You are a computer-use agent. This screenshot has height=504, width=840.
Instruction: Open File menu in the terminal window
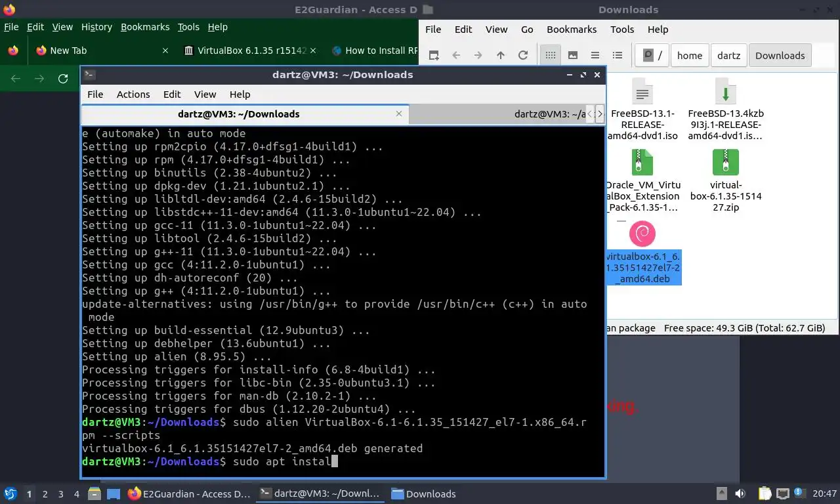(x=95, y=94)
